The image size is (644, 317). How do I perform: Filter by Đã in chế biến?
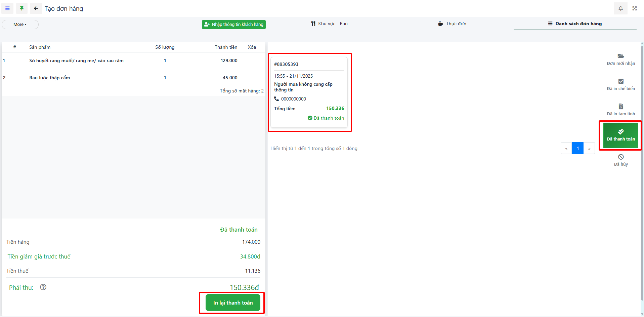(x=620, y=85)
